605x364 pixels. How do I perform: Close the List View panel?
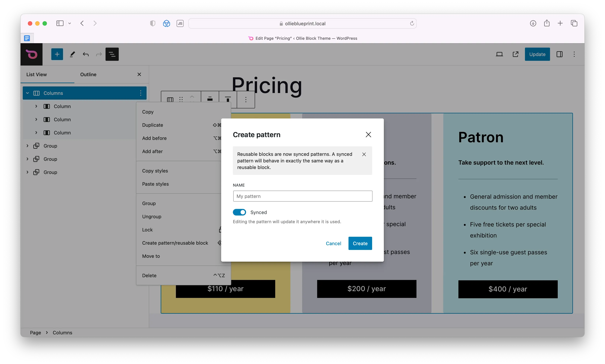(139, 74)
